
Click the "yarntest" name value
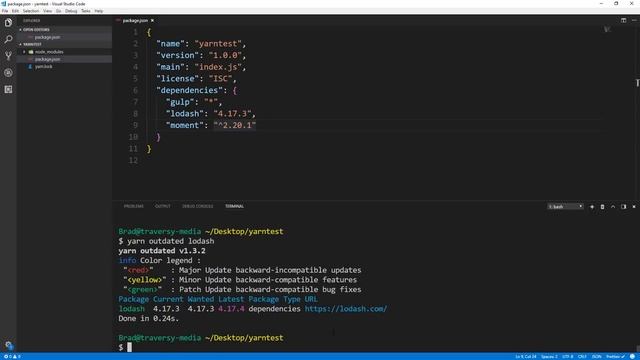coord(218,44)
